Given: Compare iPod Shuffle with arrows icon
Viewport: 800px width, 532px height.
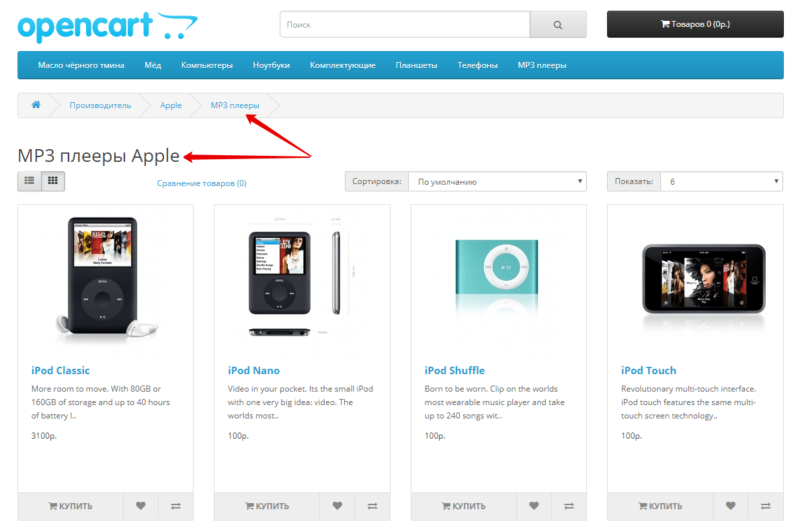Looking at the screenshot, I should [x=569, y=506].
